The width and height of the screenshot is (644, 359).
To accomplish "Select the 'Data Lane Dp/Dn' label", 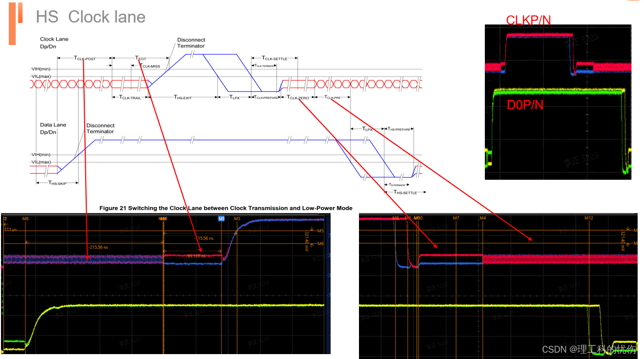I will pyautogui.click(x=53, y=128).
